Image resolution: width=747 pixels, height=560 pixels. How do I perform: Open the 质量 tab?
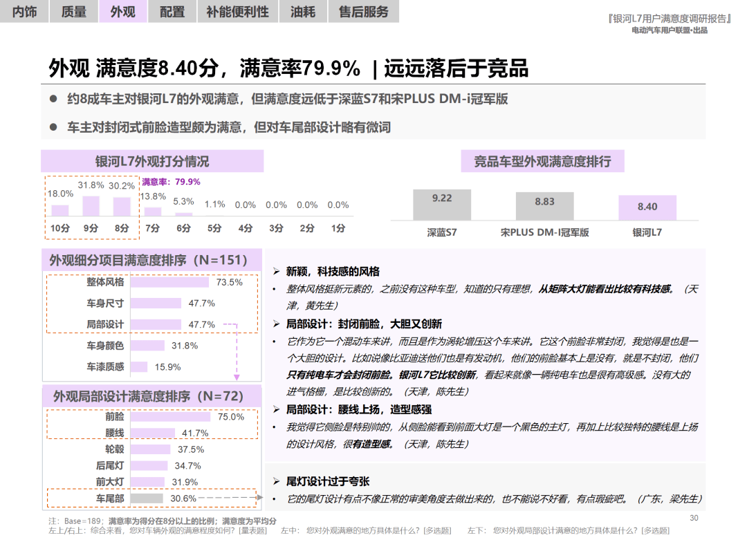73,12
